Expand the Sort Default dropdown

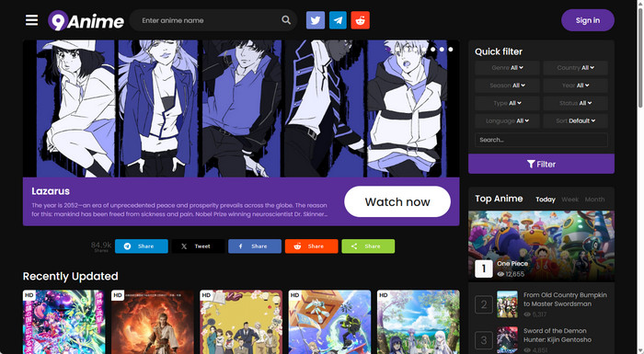pyautogui.click(x=575, y=120)
